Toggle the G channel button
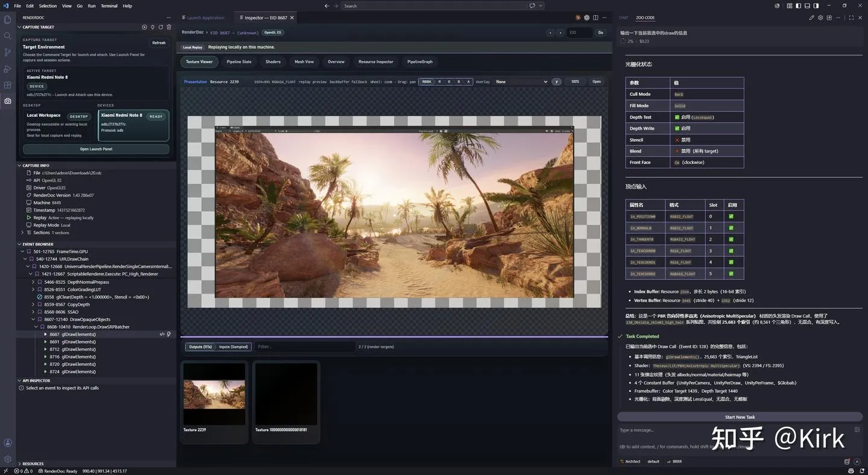This screenshot has height=475, width=868. 449,81
